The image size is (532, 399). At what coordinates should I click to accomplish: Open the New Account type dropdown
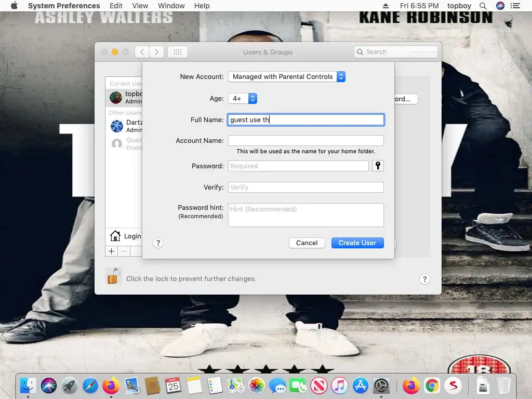click(287, 77)
